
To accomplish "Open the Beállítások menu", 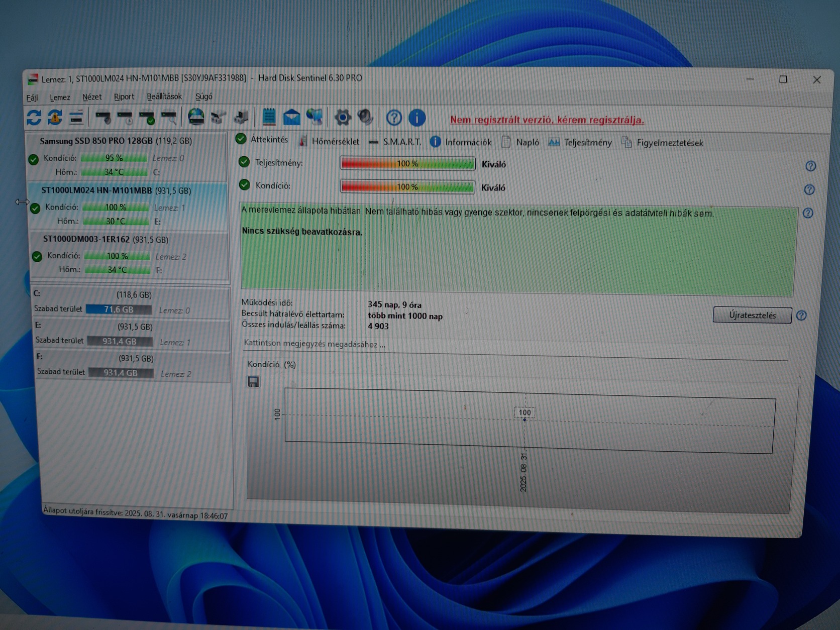I will (164, 96).
